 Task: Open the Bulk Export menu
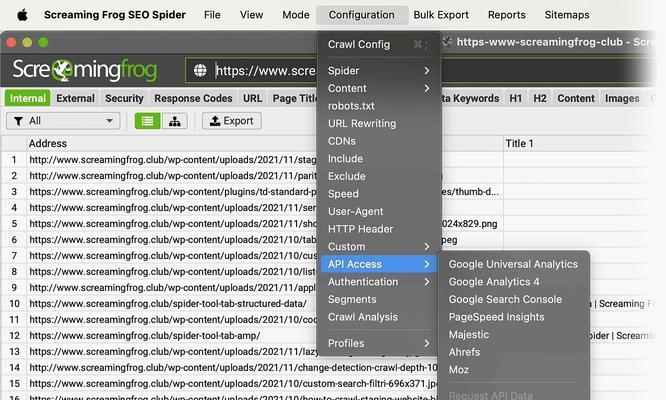(441, 15)
